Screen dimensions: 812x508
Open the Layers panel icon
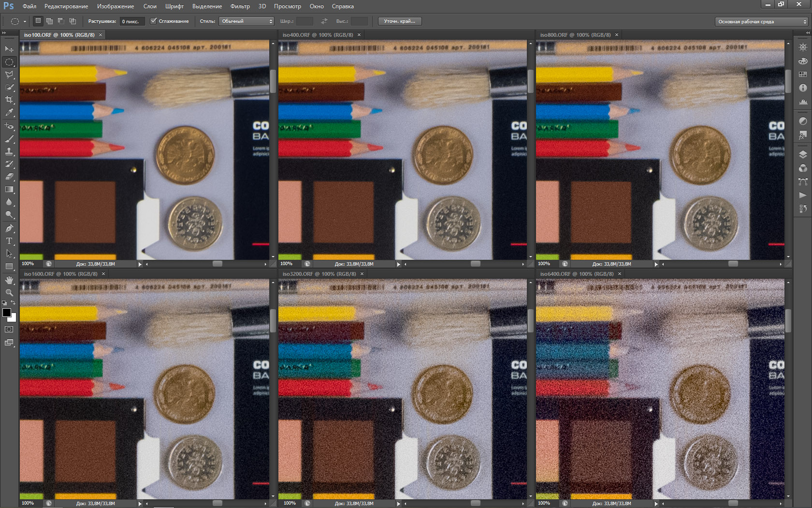803,155
